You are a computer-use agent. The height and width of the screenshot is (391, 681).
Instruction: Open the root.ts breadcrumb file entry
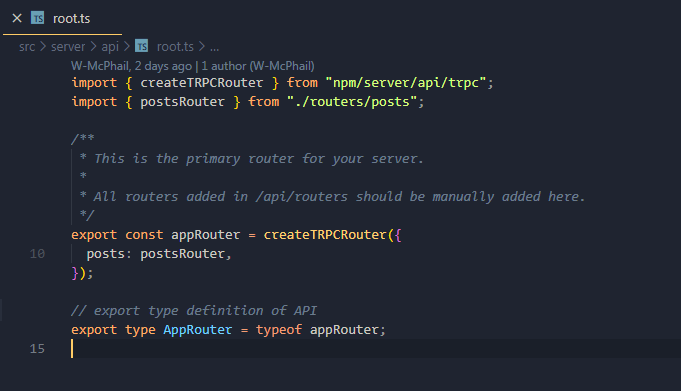[175, 46]
